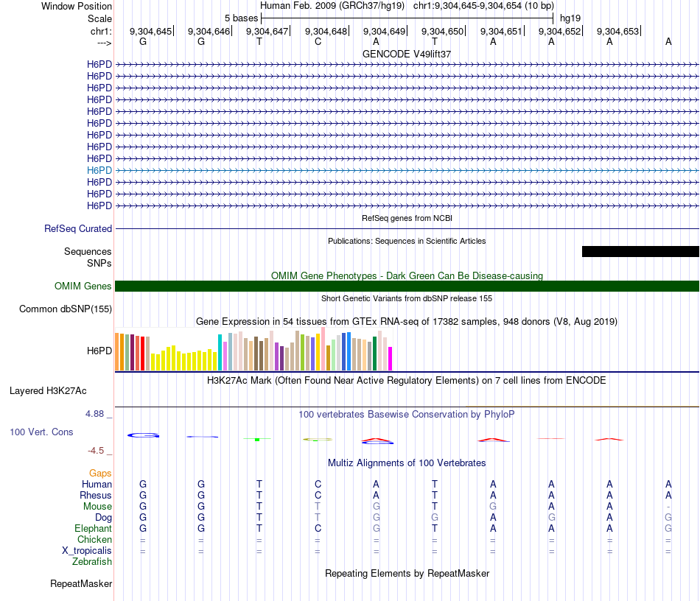Open the GTEx Gene Expression track title
The height and width of the screenshot is (601, 700).
pyautogui.click(x=407, y=322)
